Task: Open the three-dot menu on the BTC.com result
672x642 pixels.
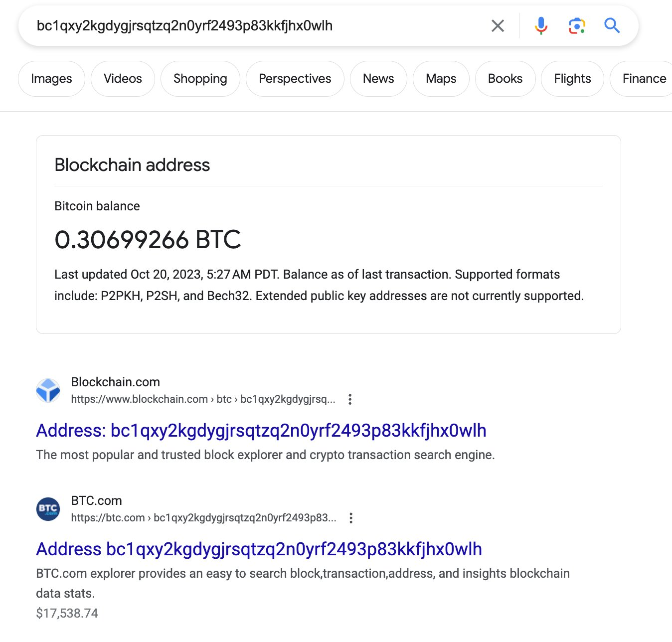Action: [351, 518]
